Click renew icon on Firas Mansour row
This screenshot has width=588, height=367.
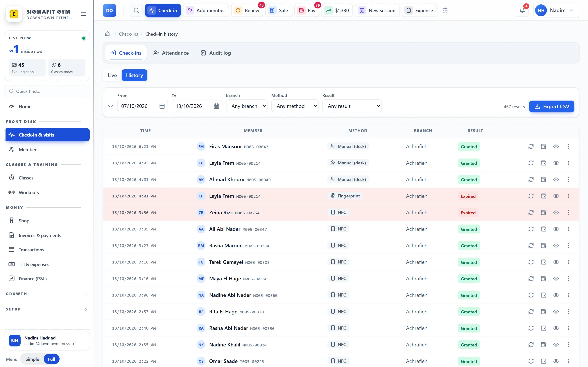click(x=531, y=147)
